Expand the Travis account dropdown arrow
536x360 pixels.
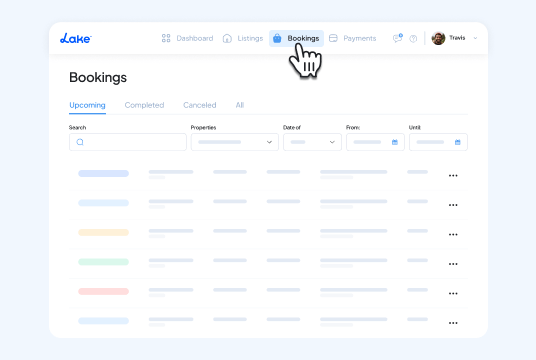pos(475,38)
